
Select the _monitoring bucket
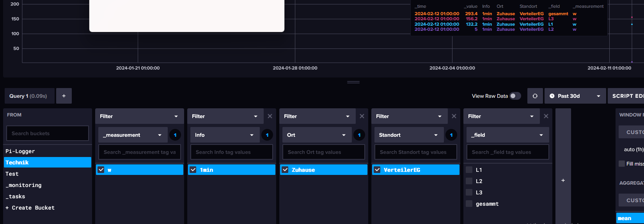tap(48, 185)
